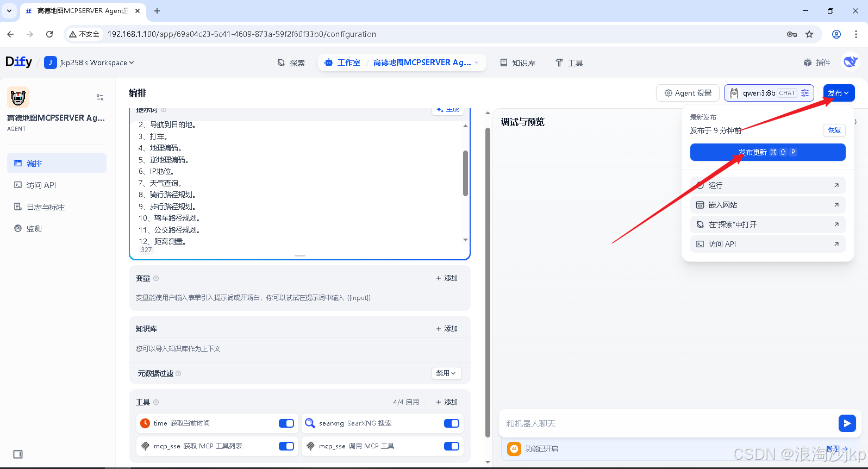Select 编排 in the sidebar
The height and width of the screenshot is (469, 868).
pos(57,163)
